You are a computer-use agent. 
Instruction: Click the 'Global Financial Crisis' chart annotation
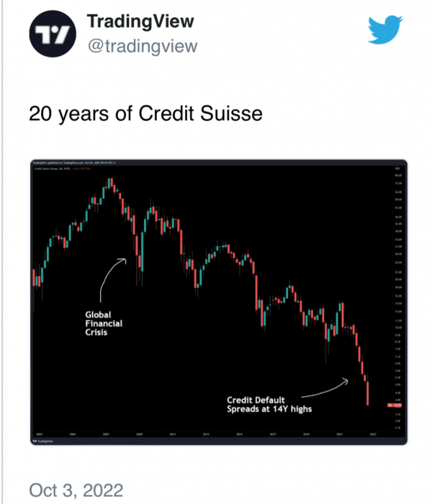pos(104,324)
